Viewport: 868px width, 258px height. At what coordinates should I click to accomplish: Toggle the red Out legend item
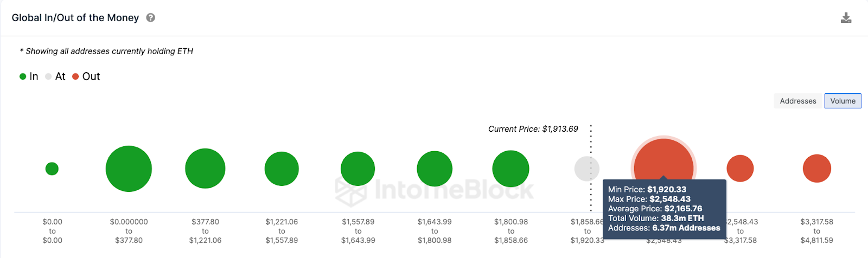86,76
